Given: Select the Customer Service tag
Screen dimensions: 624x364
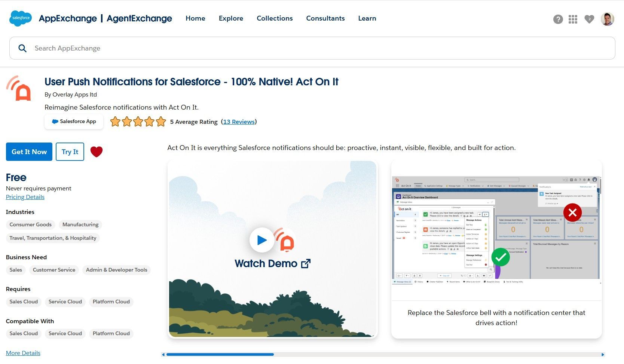Looking at the screenshot, I should [x=54, y=270].
